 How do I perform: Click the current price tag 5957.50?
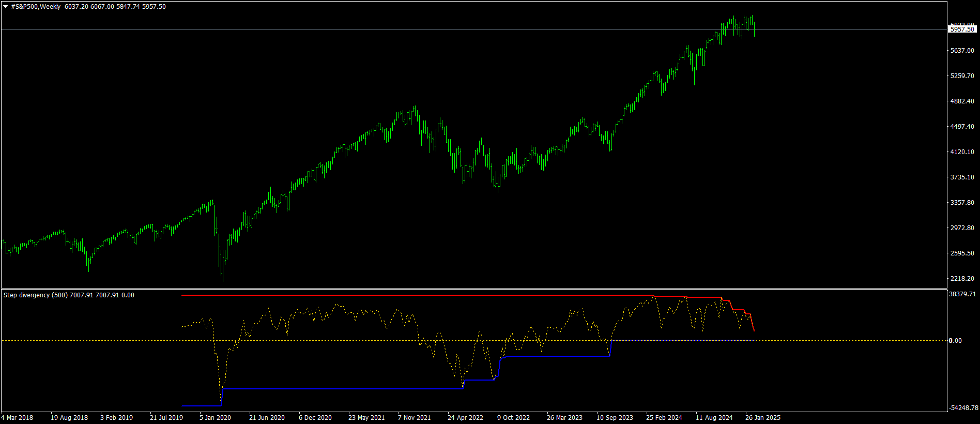(962, 29)
